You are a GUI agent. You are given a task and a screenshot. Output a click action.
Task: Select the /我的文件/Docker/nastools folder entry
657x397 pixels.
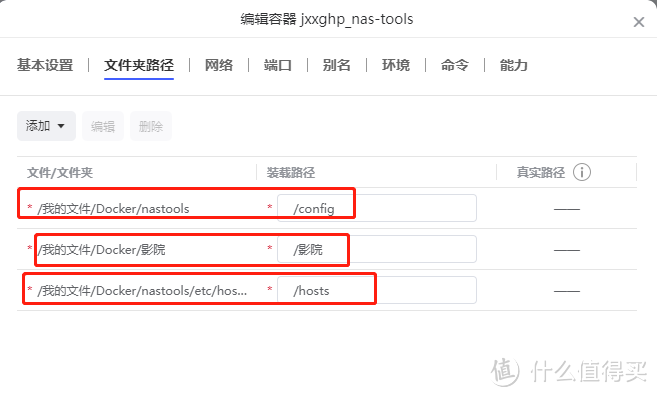(113, 208)
